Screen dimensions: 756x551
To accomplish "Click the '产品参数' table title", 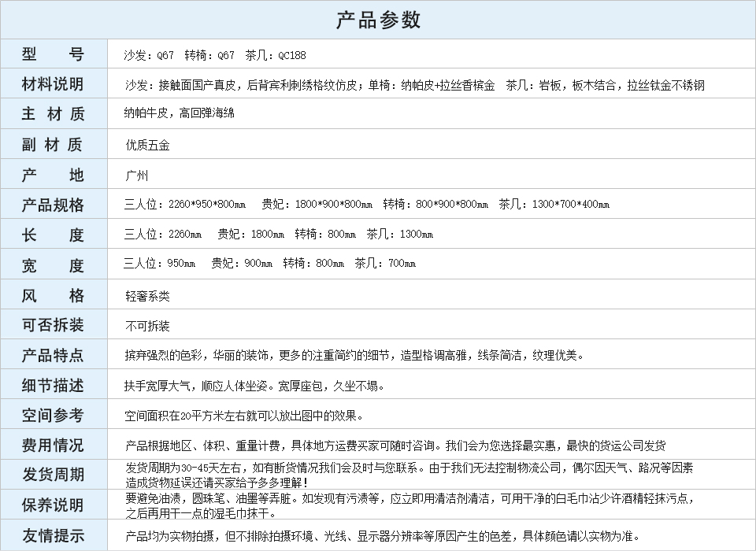I will click(x=379, y=20).
